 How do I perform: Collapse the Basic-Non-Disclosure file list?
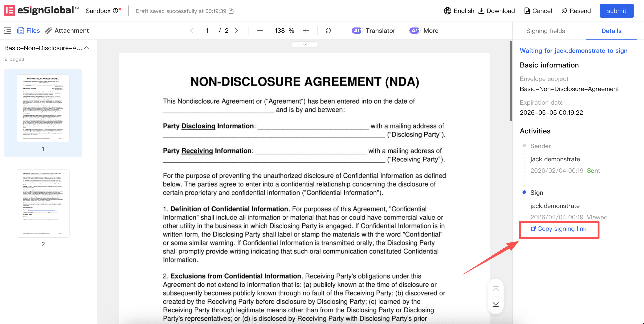[86, 48]
